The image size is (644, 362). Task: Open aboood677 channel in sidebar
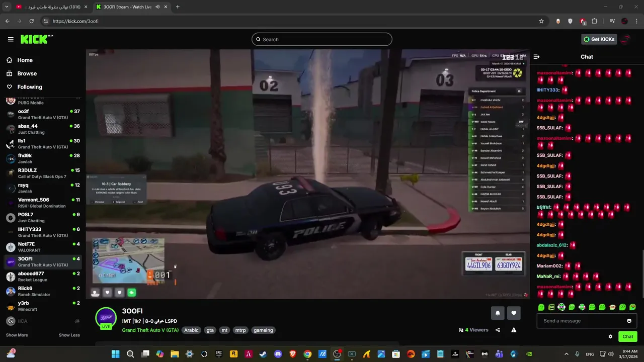[43, 277]
